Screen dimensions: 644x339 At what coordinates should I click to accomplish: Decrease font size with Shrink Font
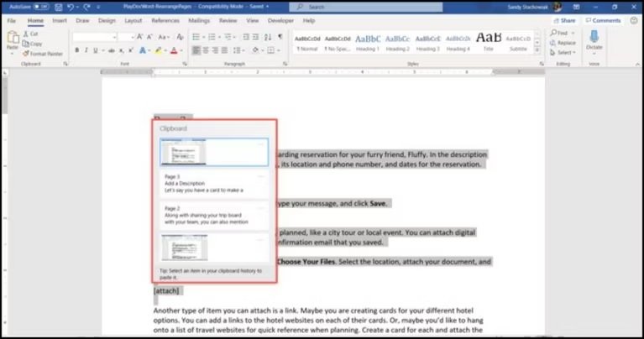click(x=150, y=37)
